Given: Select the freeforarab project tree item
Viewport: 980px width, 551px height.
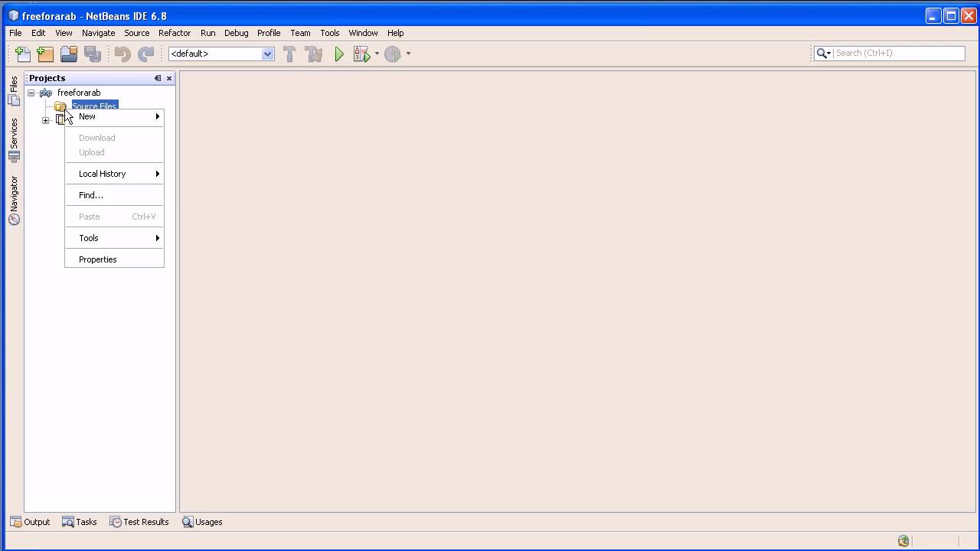Looking at the screenshot, I should coord(79,93).
